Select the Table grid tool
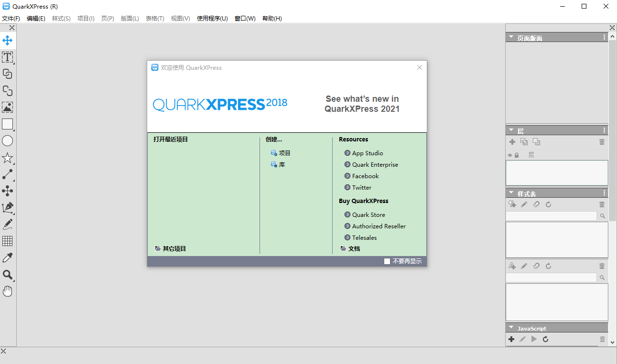 pos(7,241)
